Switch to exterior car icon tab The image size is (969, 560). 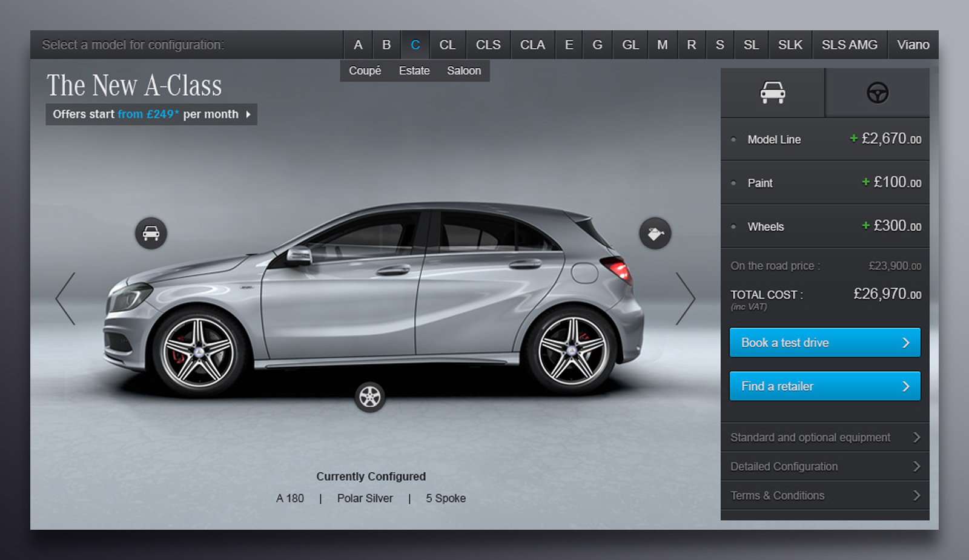click(772, 93)
